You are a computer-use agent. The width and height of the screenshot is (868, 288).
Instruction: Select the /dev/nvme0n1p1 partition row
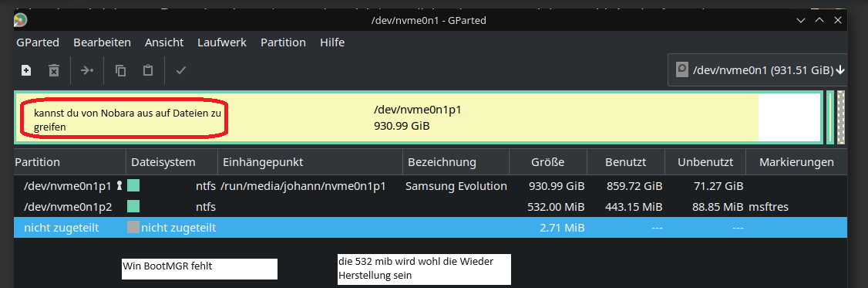click(x=431, y=186)
